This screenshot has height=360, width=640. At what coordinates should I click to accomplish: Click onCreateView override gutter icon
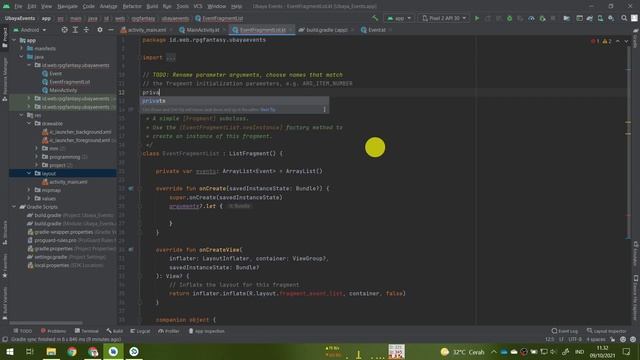coord(131,249)
